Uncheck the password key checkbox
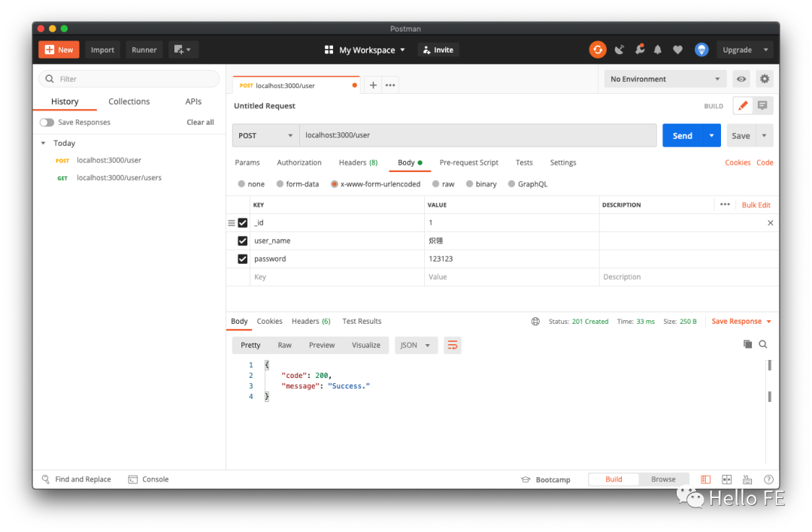Image resolution: width=812 pixels, height=532 pixels. tap(242, 258)
